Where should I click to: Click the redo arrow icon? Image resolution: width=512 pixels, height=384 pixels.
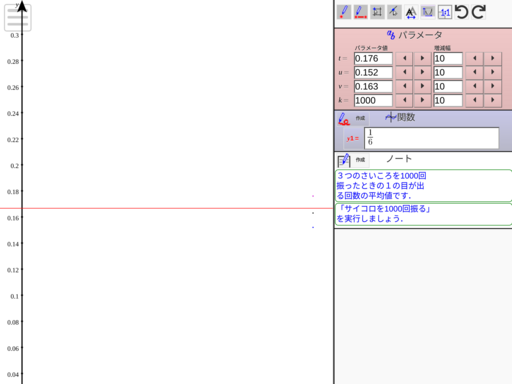click(479, 12)
